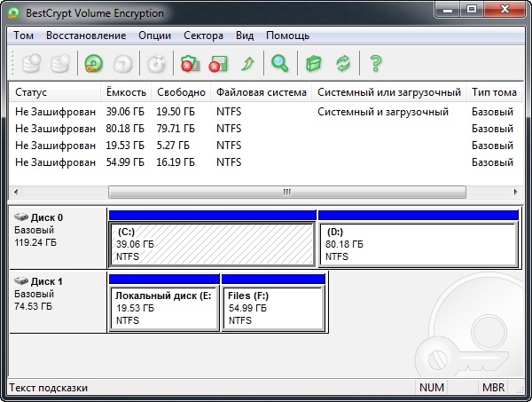Click the horizontal scrollbar under the volume list
The image size is (532, 402).
tap(286, 192)
